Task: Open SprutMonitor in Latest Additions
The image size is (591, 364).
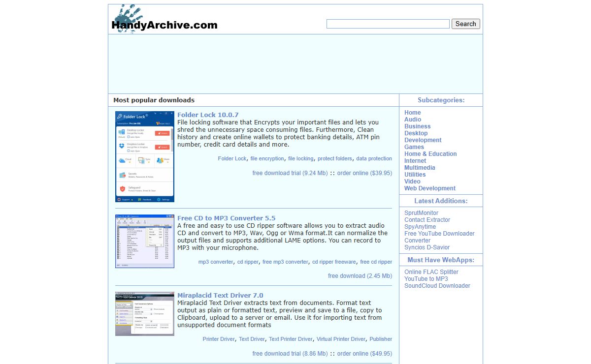Action: 422,213
